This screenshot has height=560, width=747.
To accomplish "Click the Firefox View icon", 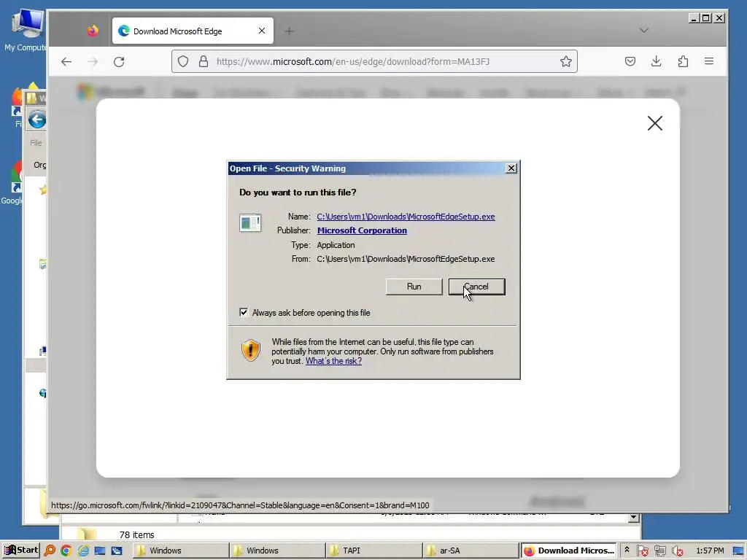I will pos(93,31).
